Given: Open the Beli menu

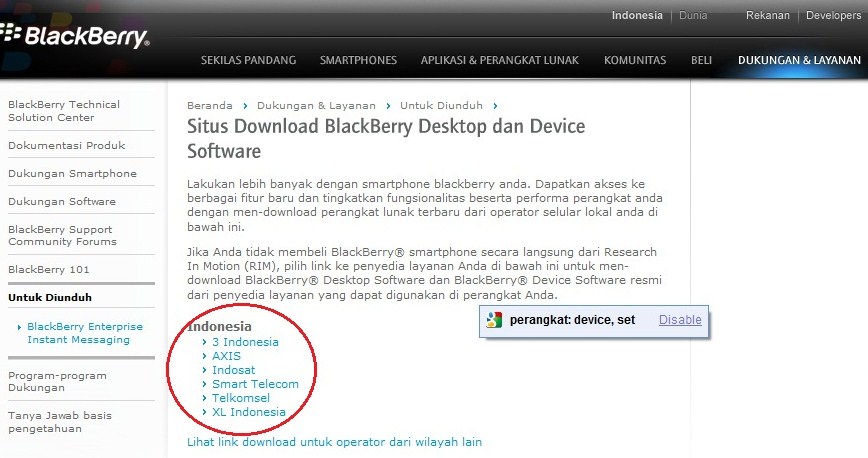Looking at the screenshot, I should (701, 60).
